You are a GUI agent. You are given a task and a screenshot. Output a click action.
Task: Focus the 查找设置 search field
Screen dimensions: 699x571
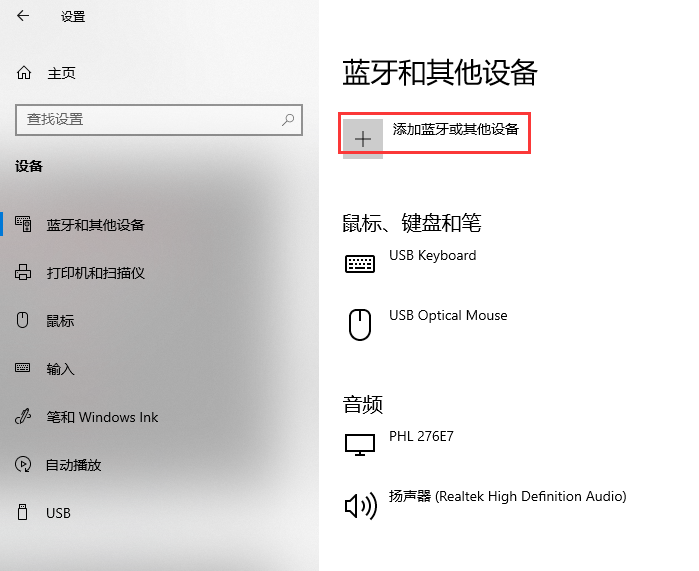tap(145, 119)
